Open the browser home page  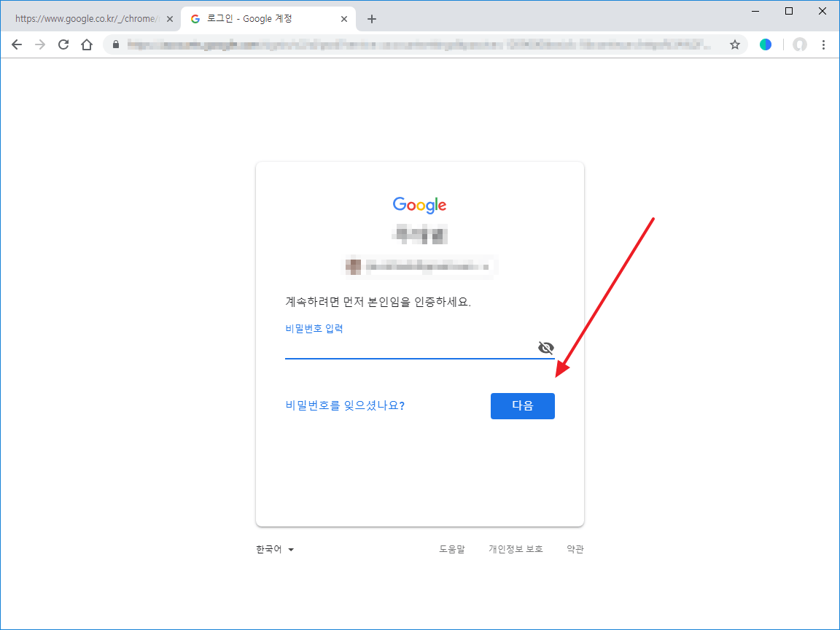87,44
